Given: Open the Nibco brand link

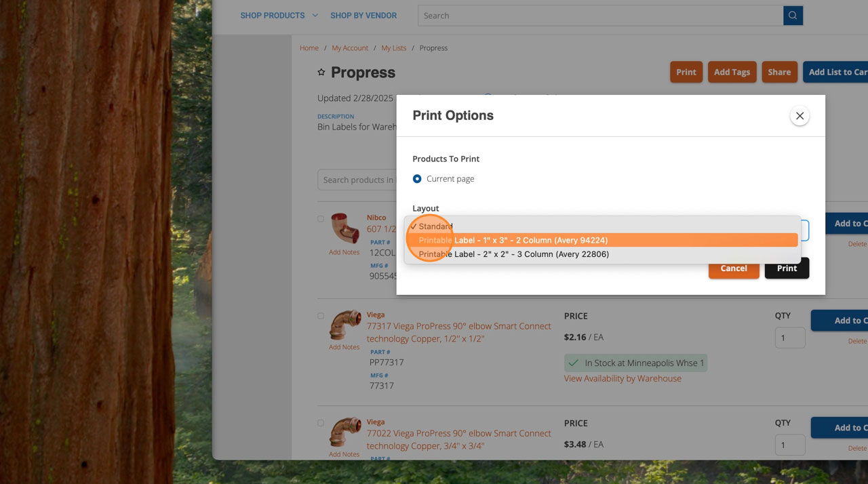Looking at the screenshot, I should pos(376,218).
